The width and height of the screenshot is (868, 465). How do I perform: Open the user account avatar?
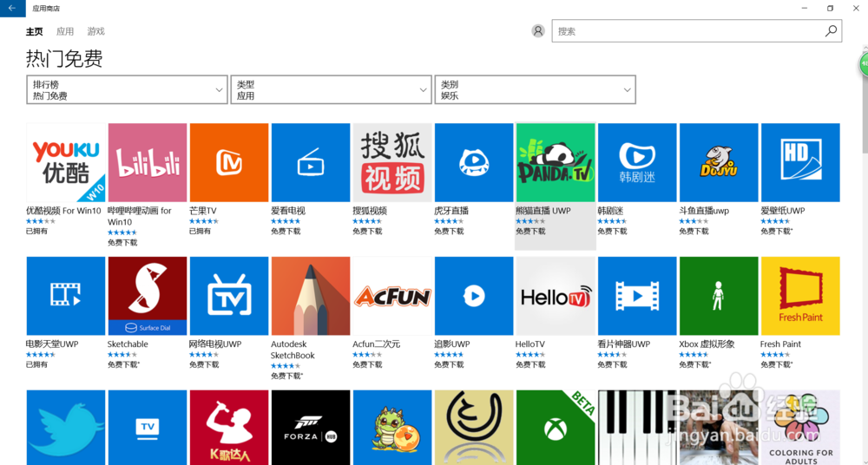pyautogui.click(x=538, y=31)
